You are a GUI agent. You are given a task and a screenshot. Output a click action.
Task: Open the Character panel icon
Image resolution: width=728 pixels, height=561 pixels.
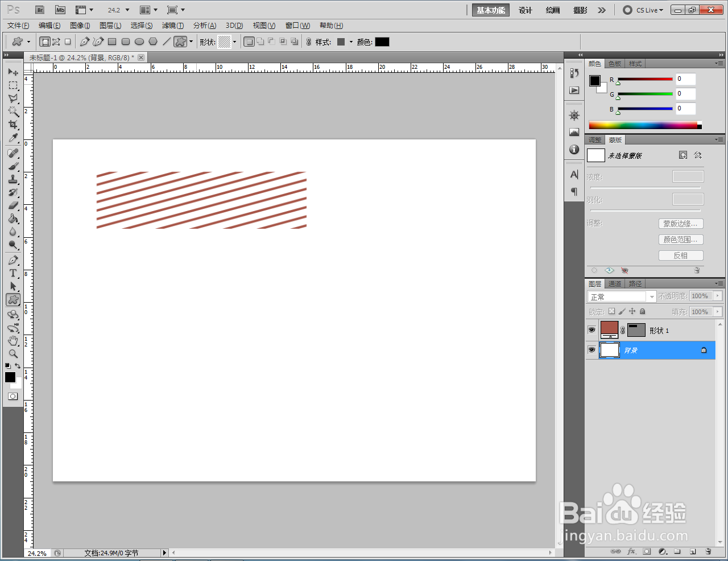[x=574, y=175]
